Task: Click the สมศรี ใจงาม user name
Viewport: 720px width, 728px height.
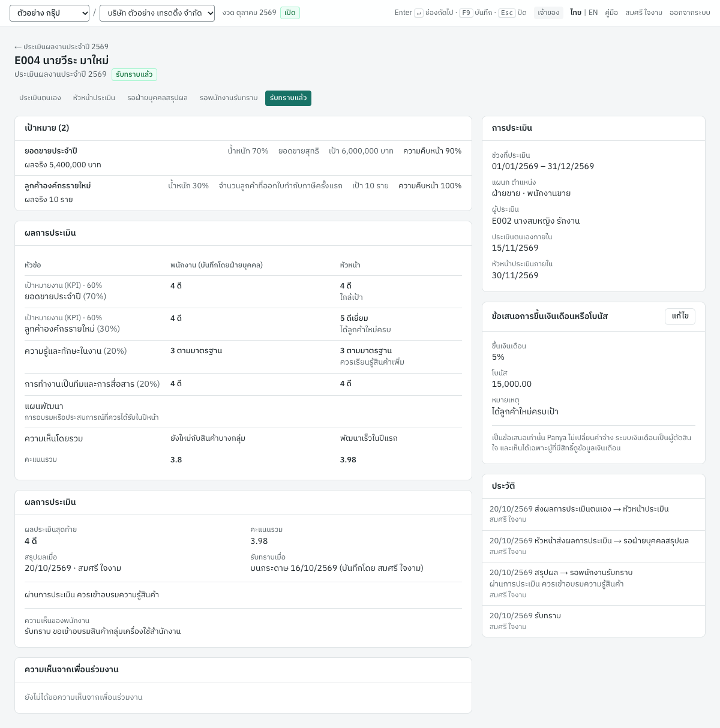Action: pos(644,13)
